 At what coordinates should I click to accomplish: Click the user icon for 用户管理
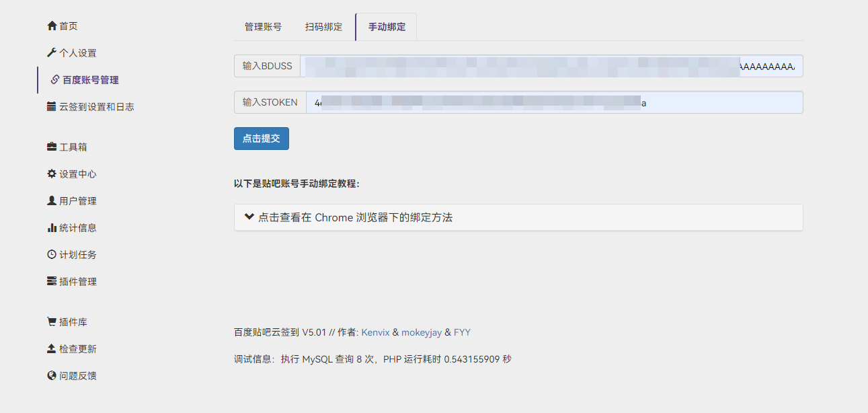pos(52,201)
